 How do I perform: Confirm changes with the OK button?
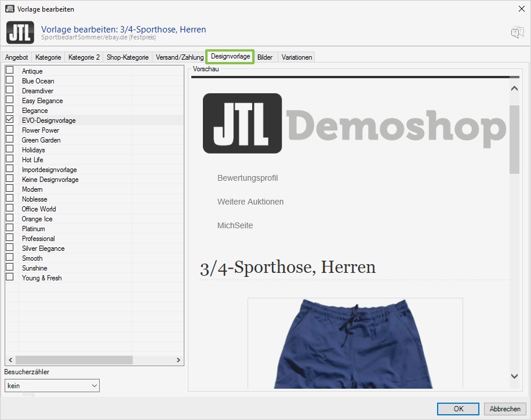point(457,408)
